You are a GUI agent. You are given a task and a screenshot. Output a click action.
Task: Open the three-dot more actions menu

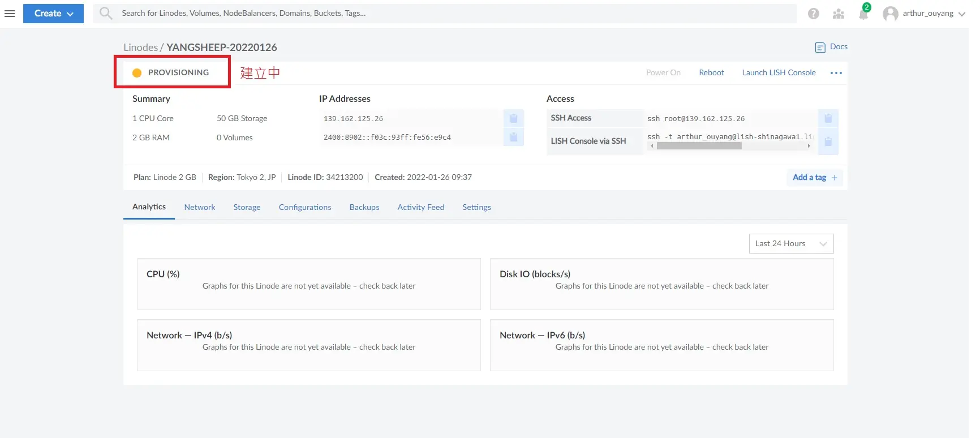836,73
